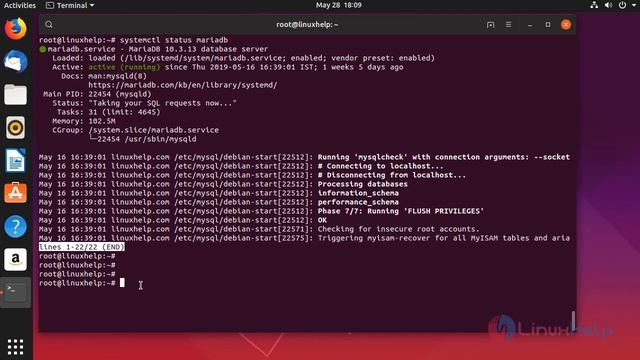Show Applications grid button
Screen dimensions: 640x360
click(x=16, y=347)
